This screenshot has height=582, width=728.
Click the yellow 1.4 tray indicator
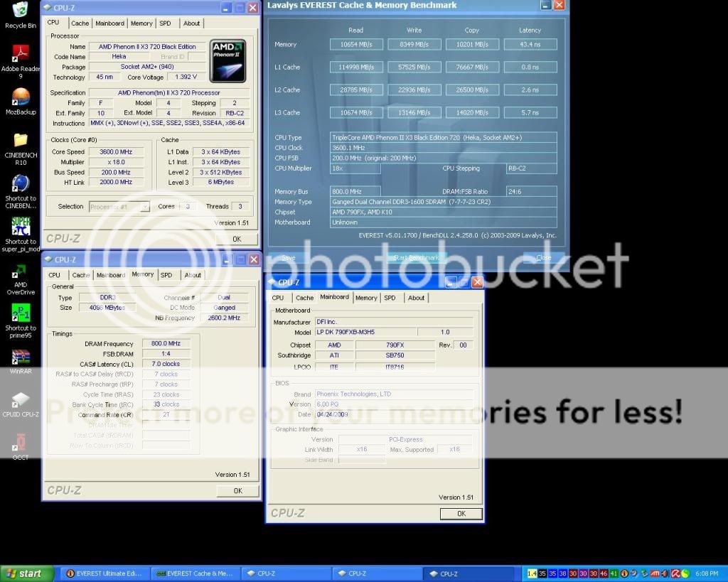[532, 574]
